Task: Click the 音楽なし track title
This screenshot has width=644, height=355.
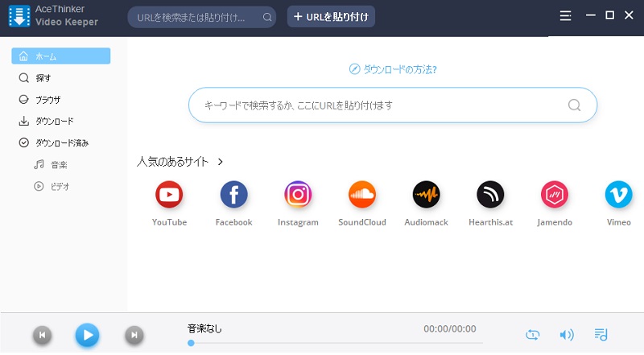Action: pos(204,328)
